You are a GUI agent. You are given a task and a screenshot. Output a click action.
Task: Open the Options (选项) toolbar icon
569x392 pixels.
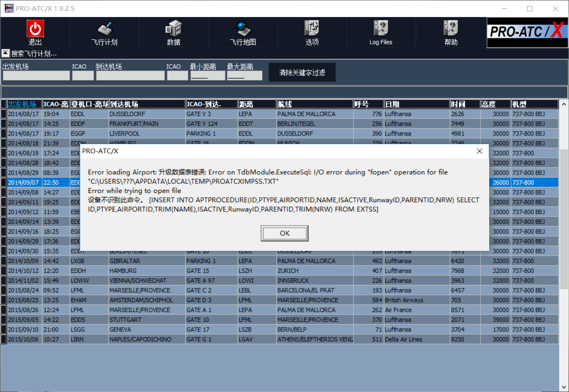point(312,29)
